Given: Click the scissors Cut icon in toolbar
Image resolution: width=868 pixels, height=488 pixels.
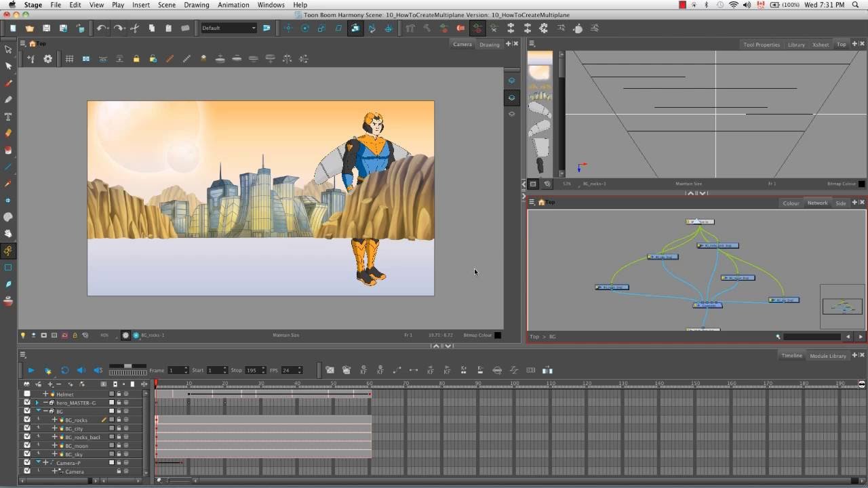Looking at the screenshot, I should click(134, 28).
